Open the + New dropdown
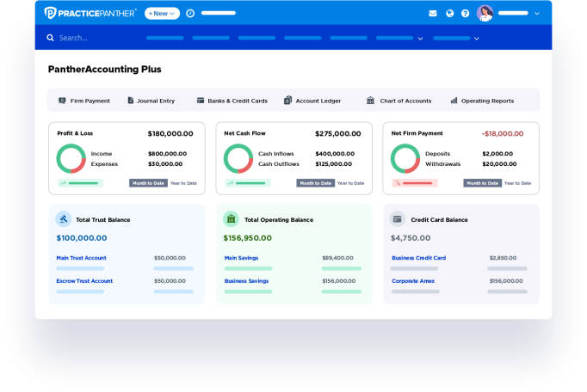Image resolution: width=587 pixels, height=392 pixels. [162, 14]
